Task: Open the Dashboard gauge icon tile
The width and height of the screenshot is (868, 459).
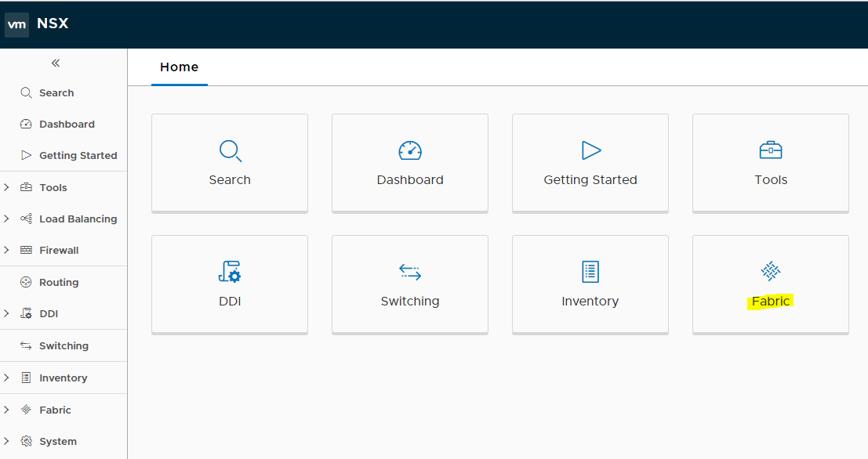Action: 410,150
